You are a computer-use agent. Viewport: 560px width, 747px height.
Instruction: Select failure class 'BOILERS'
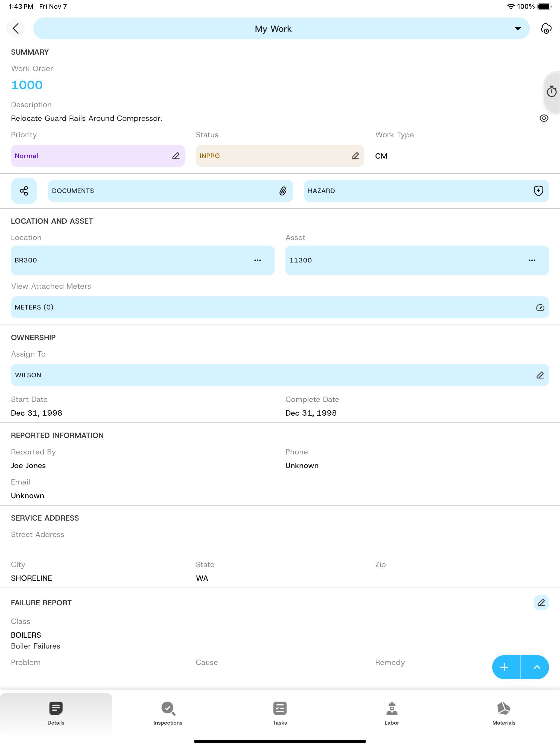tap(26, 635)
